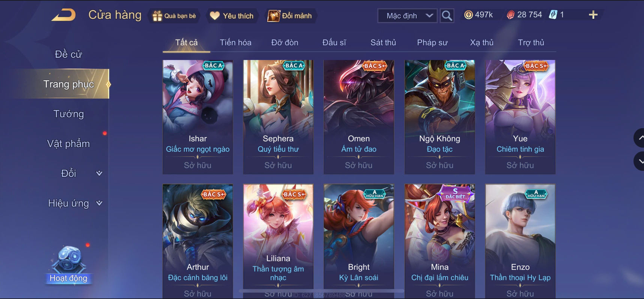Screen dimensions: 644x299
Task: Click the scroll up arrow button
Action: 640,138
